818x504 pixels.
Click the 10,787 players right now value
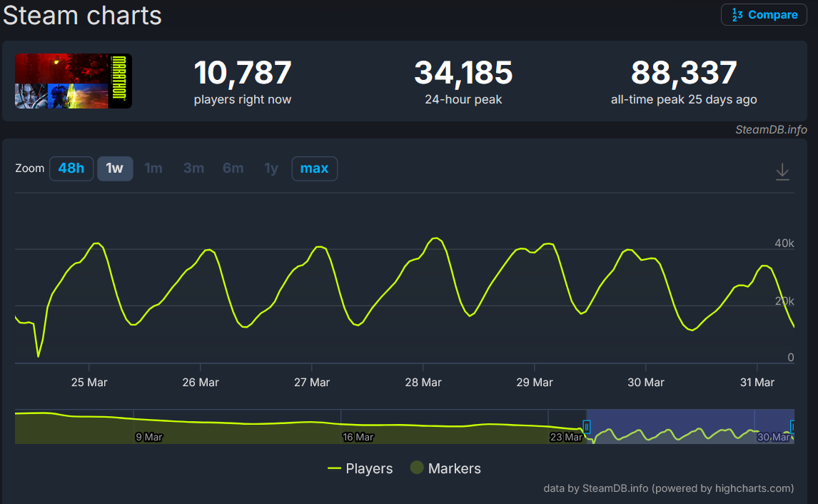tap(243, 73)
